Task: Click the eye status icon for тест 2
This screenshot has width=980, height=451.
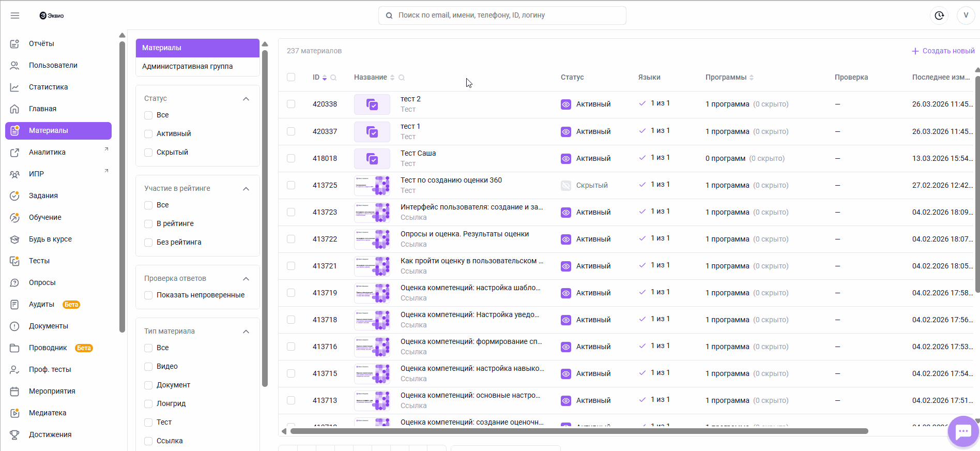Action: pyautogui.click(x=566, y=104)
